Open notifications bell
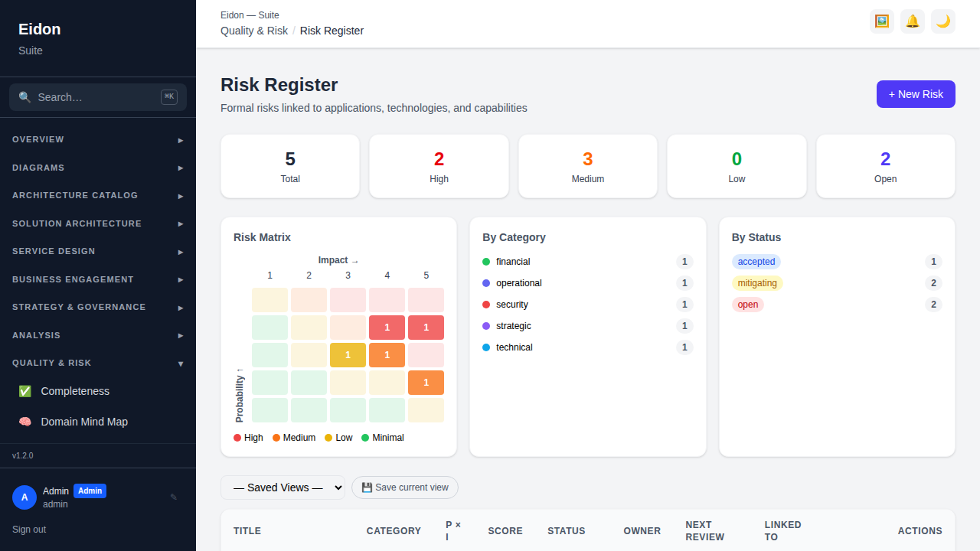980x551 pixels. tap(913, 21)
